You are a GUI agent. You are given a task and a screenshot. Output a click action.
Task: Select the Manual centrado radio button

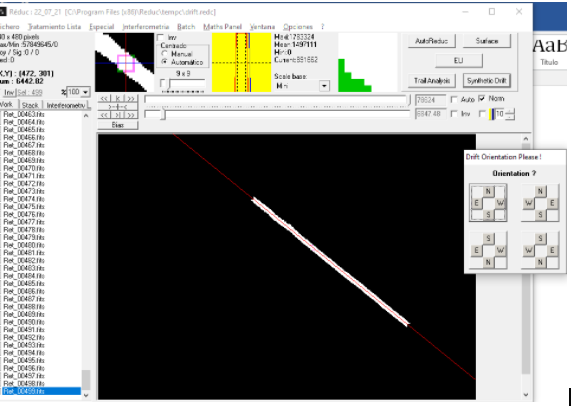click(x=164, y=54)
